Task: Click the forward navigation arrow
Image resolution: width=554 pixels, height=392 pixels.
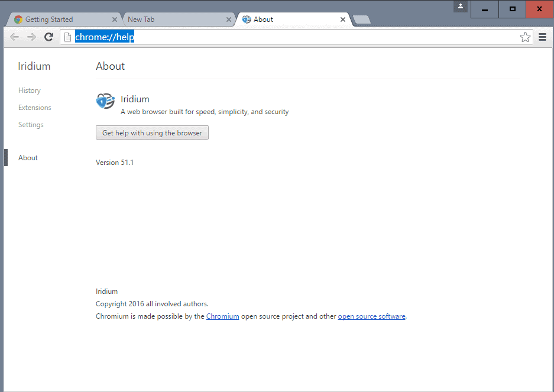Action: (31, 37)
